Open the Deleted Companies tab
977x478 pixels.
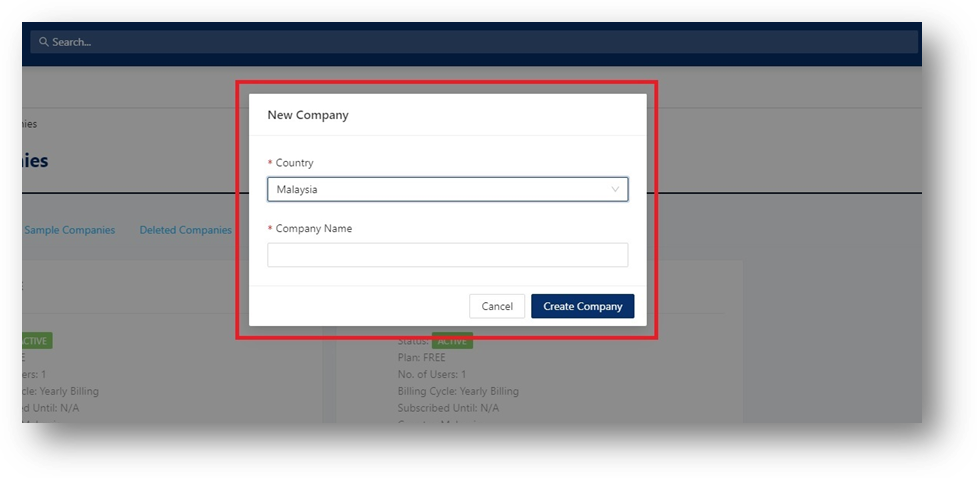tap(186, 230)
